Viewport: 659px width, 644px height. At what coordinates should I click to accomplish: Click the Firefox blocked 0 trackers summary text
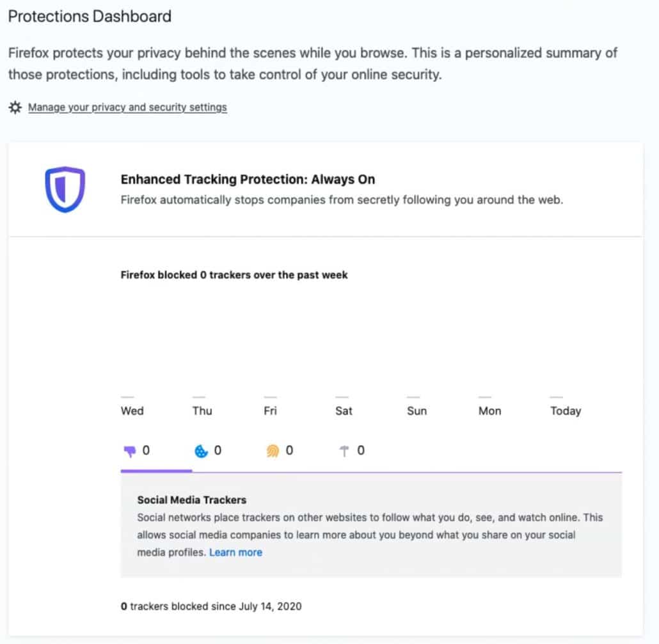[x=234, y=275]
